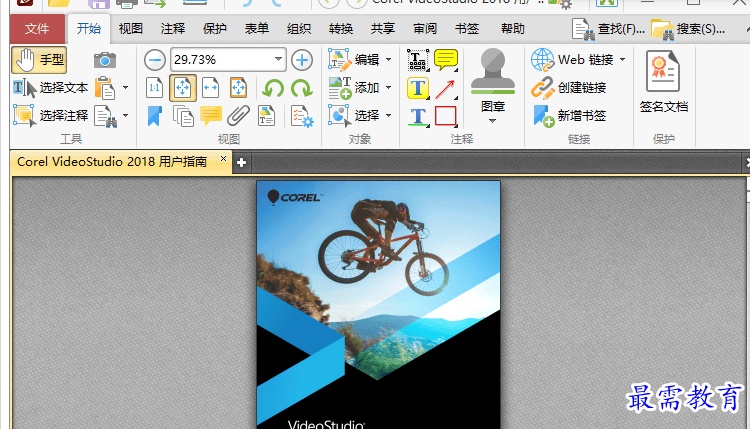
Task: Click the Add Bookmark button
Action: pos(569,116)
